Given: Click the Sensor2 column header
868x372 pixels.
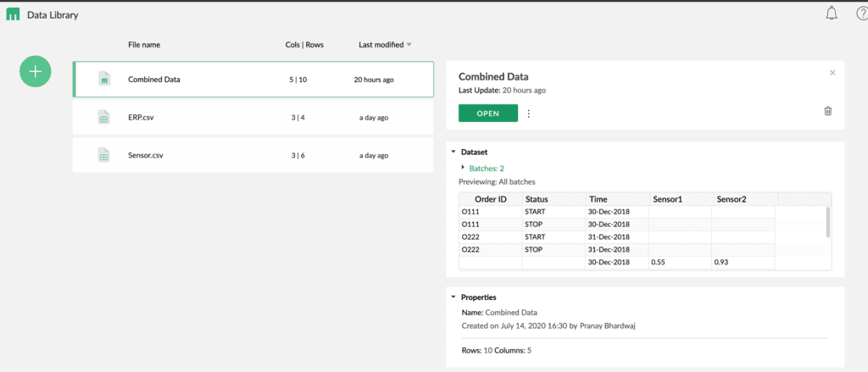Looking at the screenshot, I should [746, 199].
